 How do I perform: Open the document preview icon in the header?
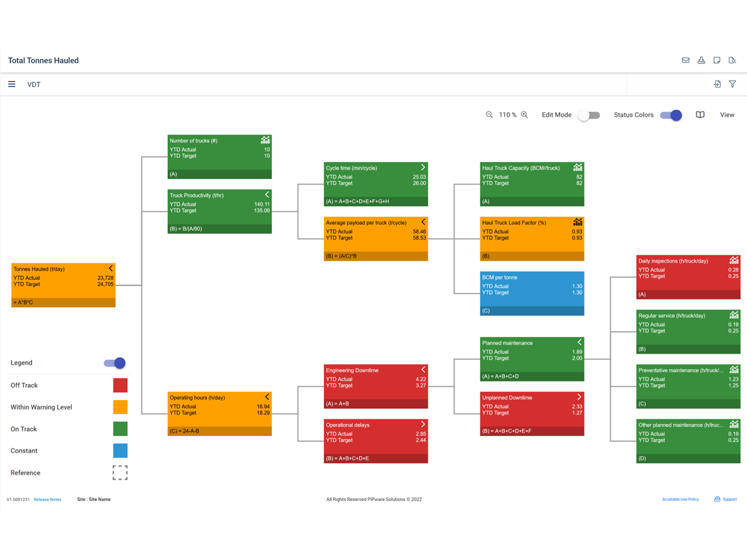[732, 60]
